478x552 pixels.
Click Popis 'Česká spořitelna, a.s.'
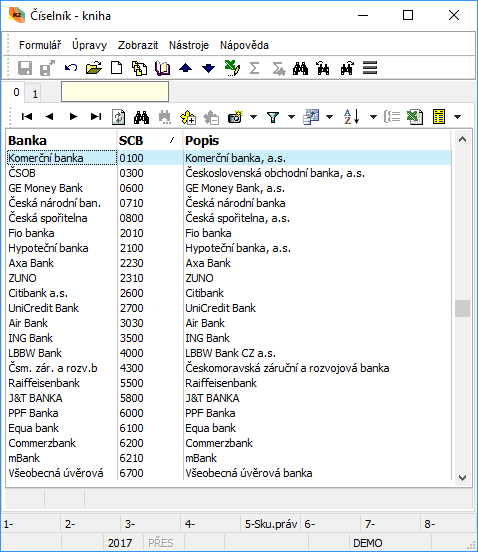(x=238, y=218)
